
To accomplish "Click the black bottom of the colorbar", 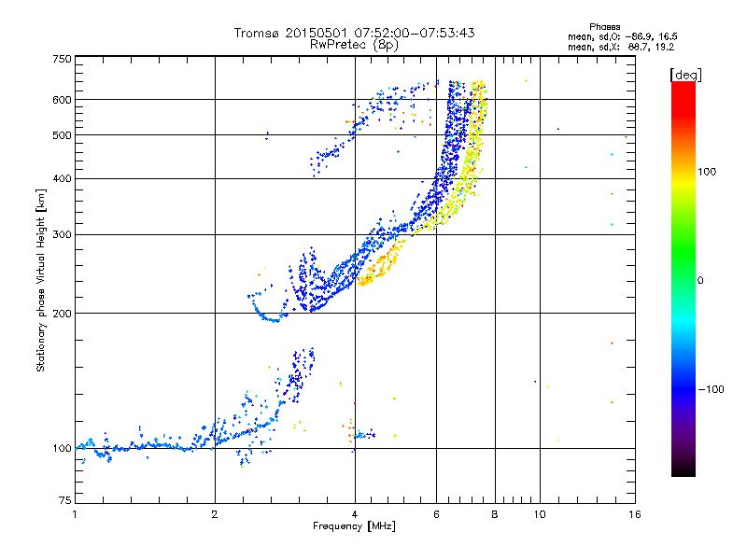I will (684, 469).
